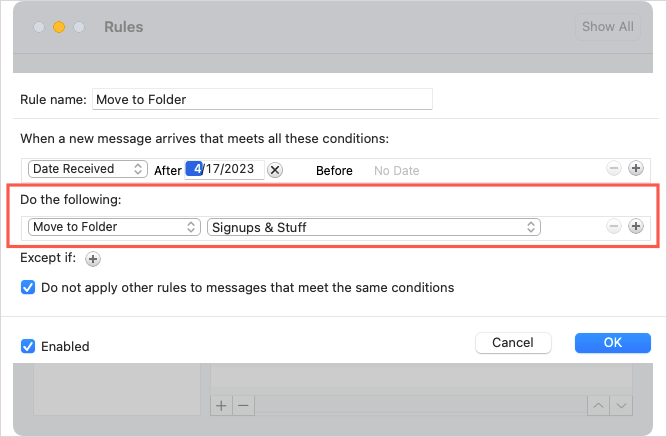The width and height of the screenshot is (667, 437).
Task: Expand the Signups & Stuff folder dropdown
Action: [373, 227]
